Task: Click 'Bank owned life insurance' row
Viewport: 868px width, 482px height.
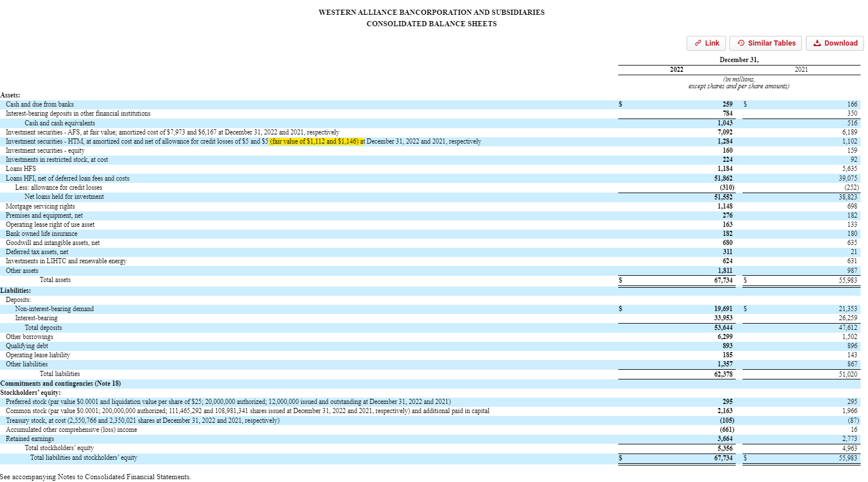Action: click(x=42, y=234)
